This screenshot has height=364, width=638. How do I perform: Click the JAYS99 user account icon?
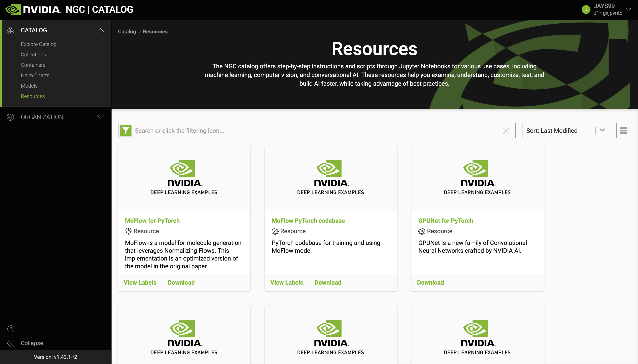click(x=586, y=9)
